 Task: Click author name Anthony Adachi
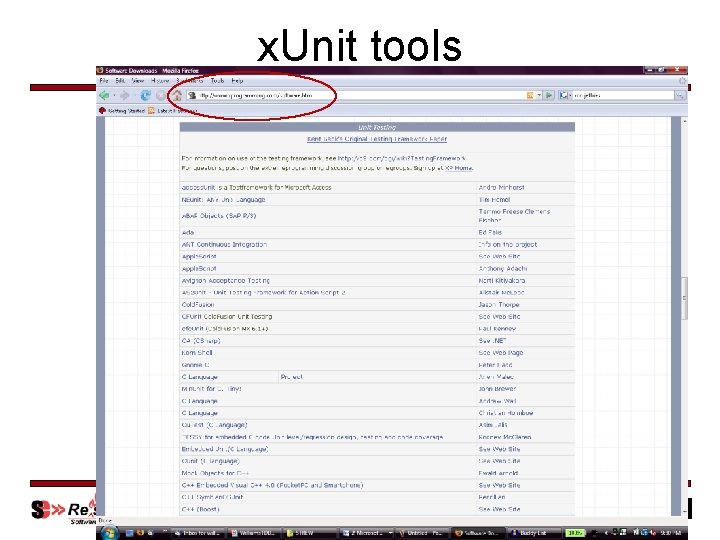click(503, 268)
